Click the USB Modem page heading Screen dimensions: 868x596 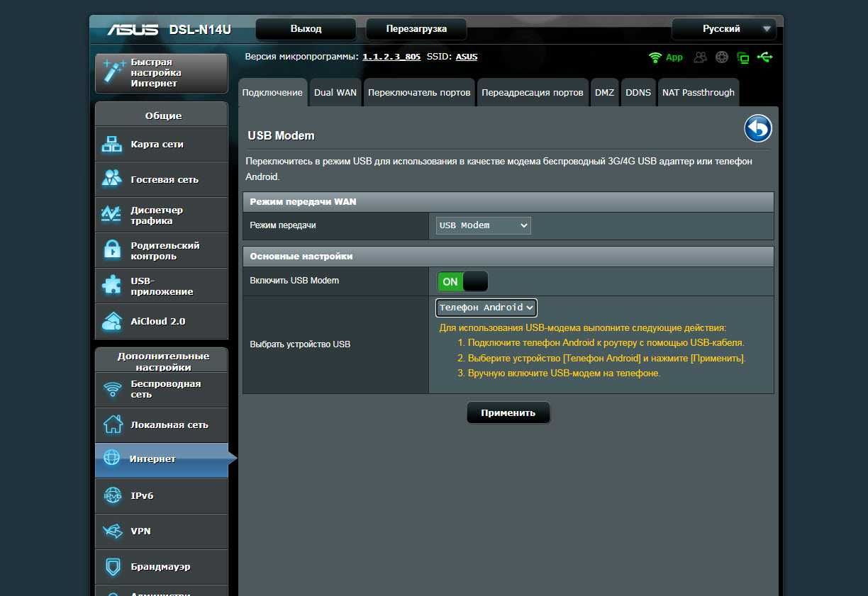[x=281, y=135]
